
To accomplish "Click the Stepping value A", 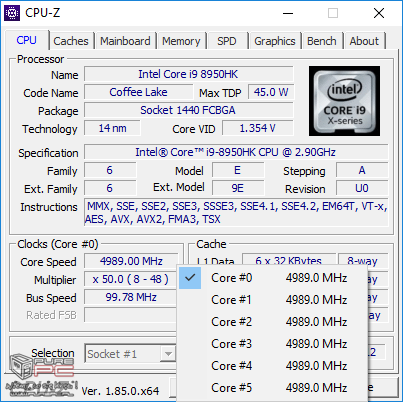I will 362,170.
